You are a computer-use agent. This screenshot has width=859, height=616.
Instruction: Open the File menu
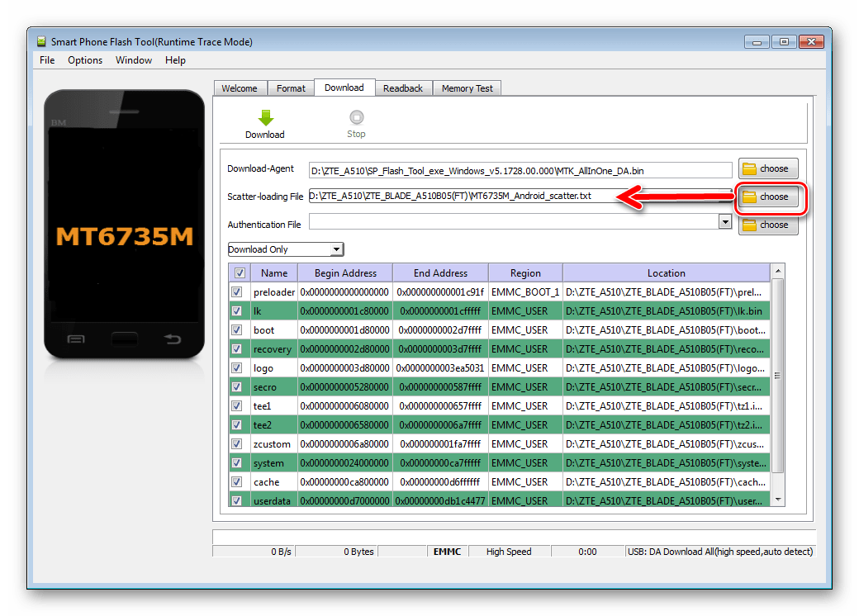tap(47, 60)
